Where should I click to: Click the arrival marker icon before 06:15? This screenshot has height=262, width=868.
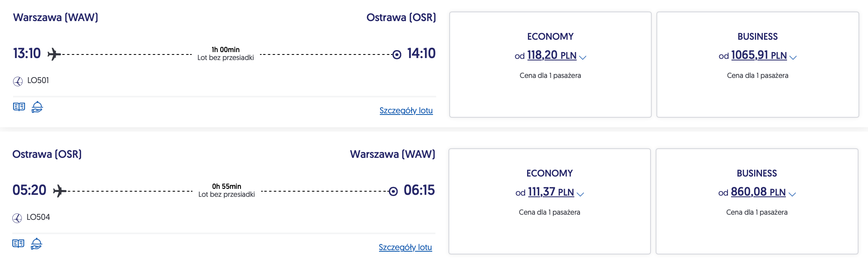pos(393,192)
